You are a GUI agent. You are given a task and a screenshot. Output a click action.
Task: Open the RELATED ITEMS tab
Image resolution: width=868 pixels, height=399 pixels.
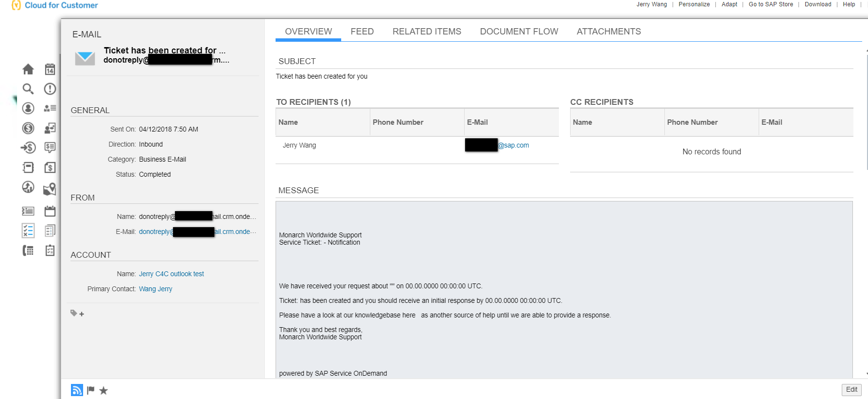[427, 32]
